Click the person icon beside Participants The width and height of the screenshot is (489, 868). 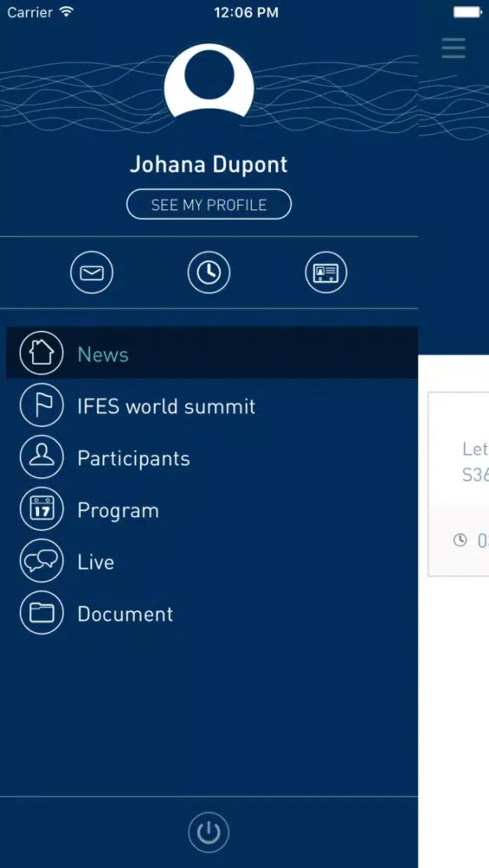42,457
